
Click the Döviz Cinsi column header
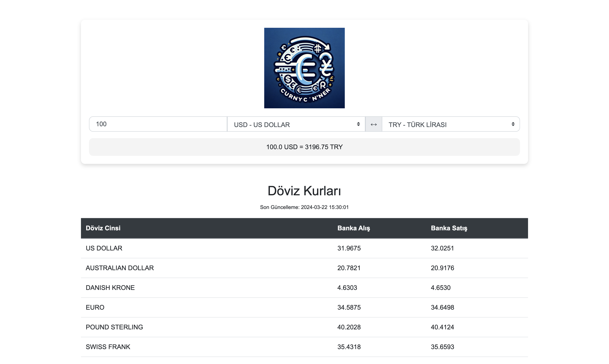(x=103, y=228)
